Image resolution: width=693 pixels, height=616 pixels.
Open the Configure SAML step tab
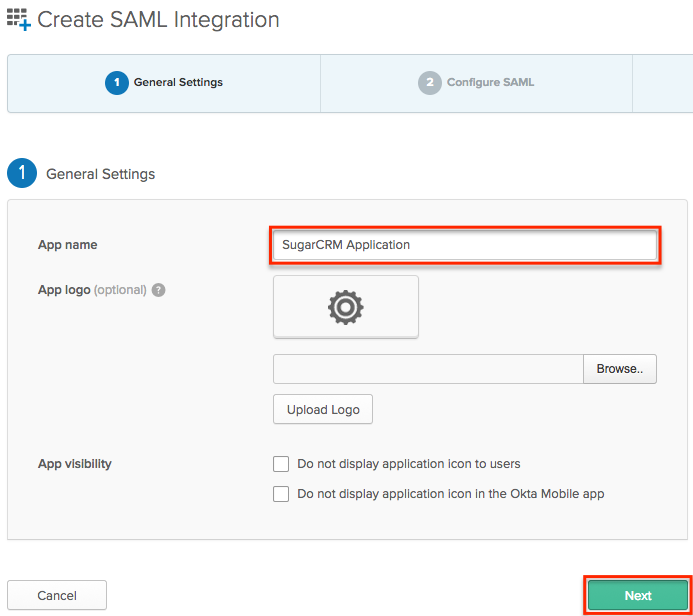point(476,83)
